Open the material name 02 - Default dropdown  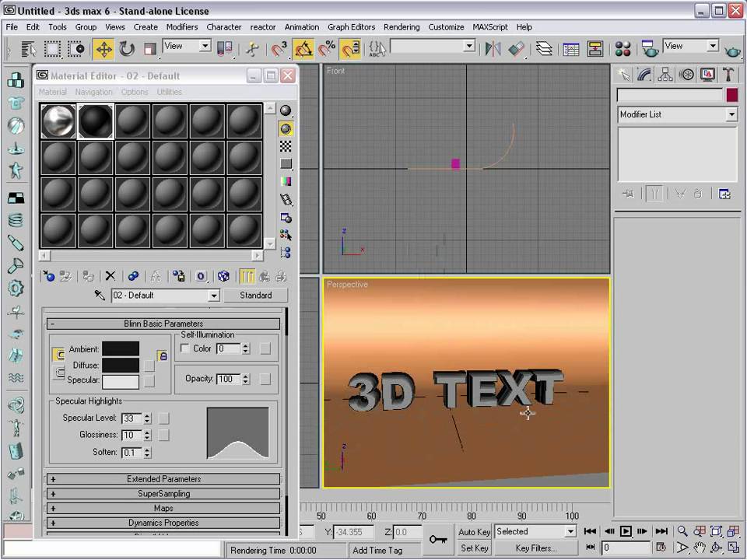click(213, 296)
